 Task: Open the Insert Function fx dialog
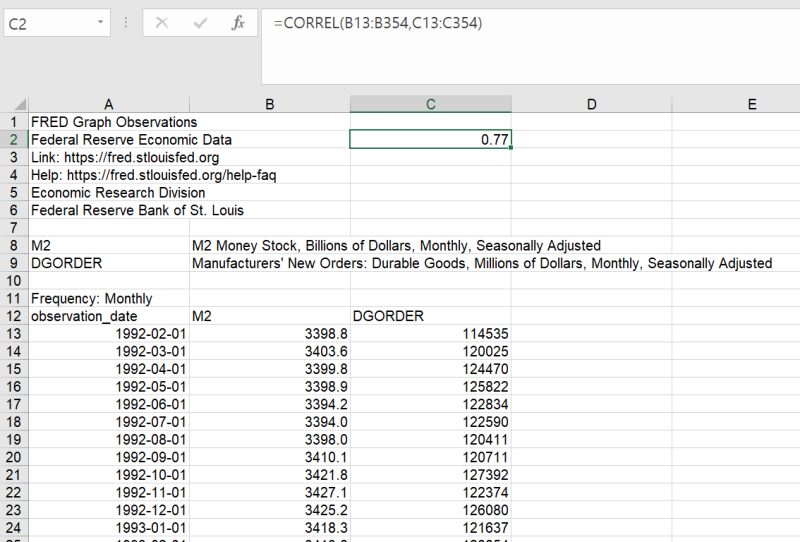[238, 22]
